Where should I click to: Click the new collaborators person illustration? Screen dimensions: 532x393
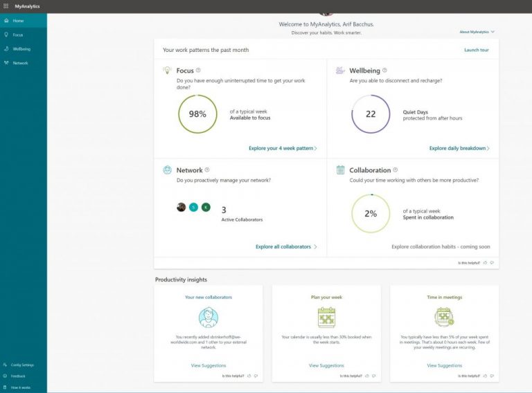click(209, 318)
